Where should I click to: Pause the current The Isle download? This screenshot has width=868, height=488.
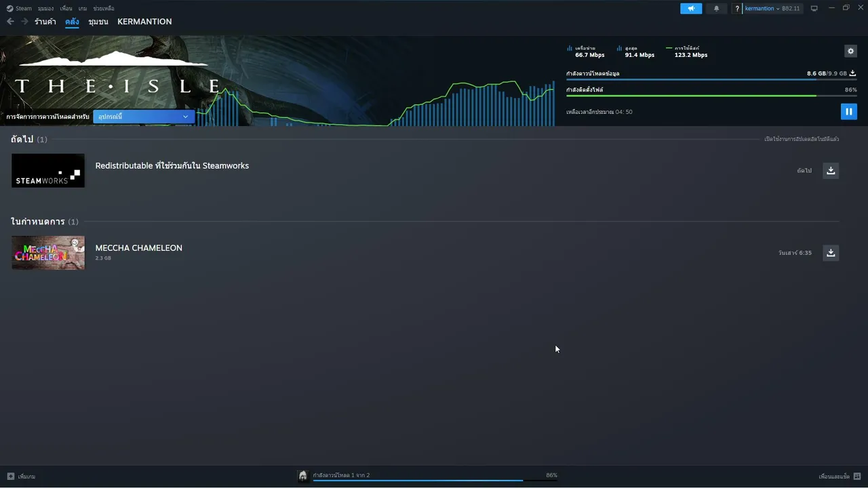(x=849, y=112)
